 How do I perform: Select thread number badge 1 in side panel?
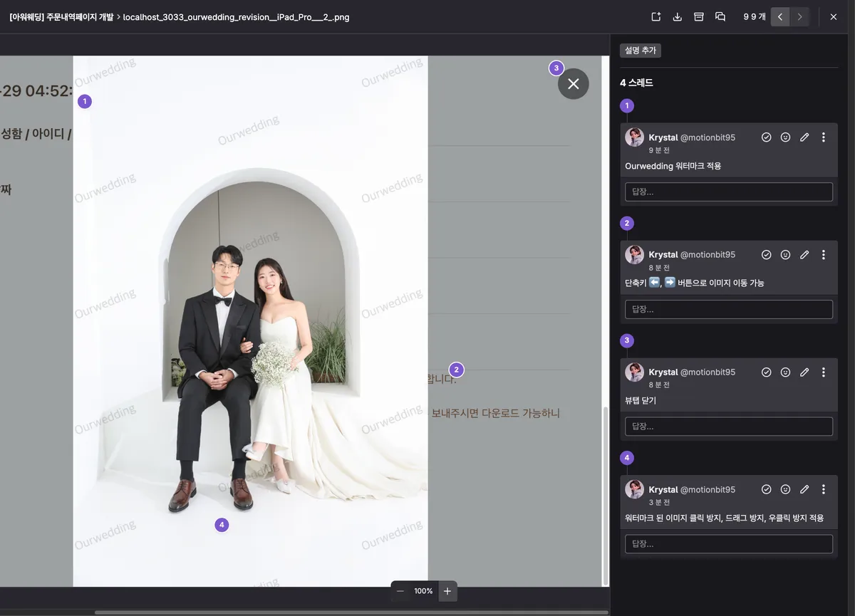627,106
